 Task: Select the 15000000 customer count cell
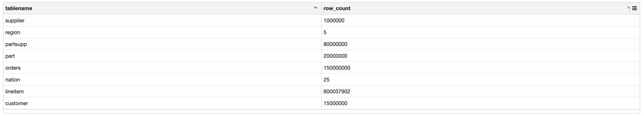pyautogui.click(x=335, y=103)
